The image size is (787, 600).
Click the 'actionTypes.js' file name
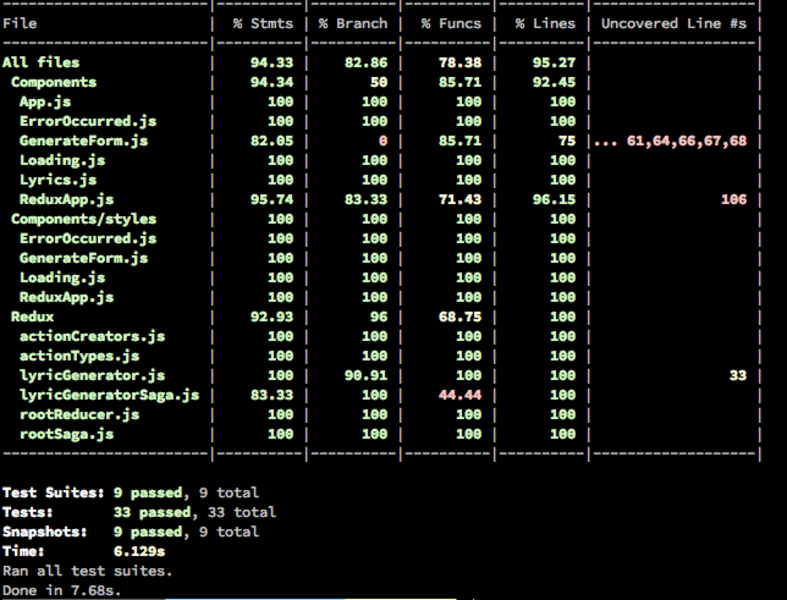[x=79, y=356]
